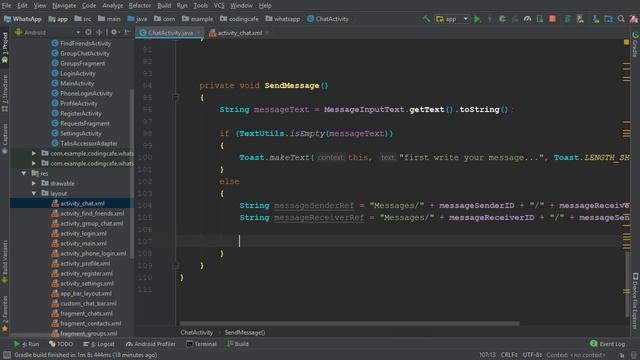Click the codingcafe breadcrumb folder
640x360 pixels.
pos(239,19)
